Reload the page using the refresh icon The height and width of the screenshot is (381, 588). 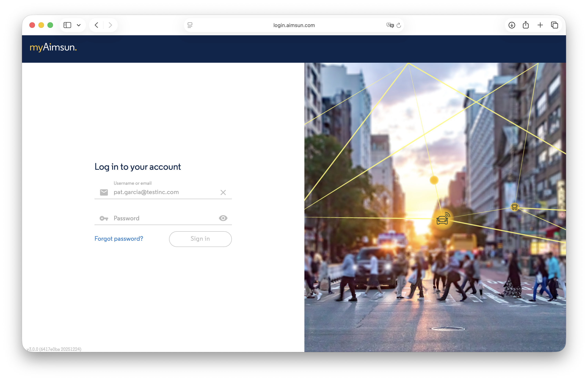tap(399, 25)
